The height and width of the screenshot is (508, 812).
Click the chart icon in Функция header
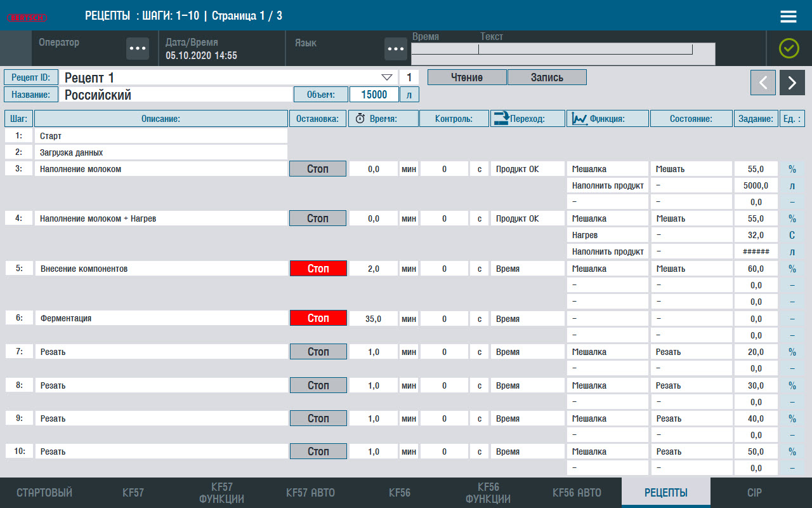[579, 119]
